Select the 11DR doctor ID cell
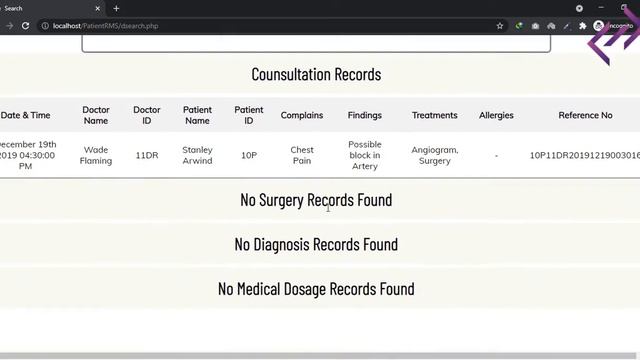Viewport: 640px width, 360px height. coord(147,155)
